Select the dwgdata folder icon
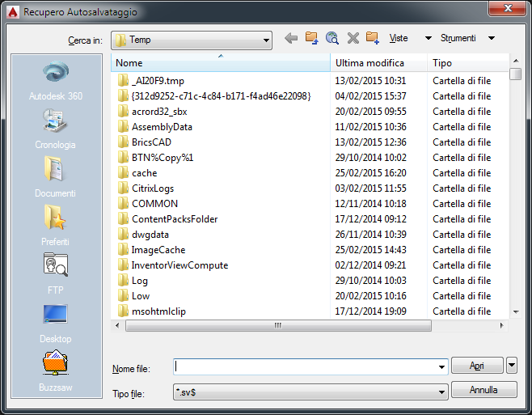 point(123,235)
